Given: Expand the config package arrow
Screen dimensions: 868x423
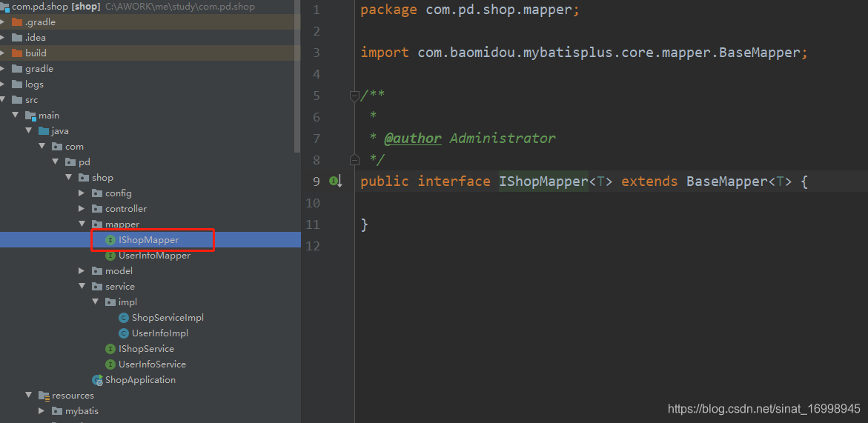Looking at the screenshot, I should 82,193.
